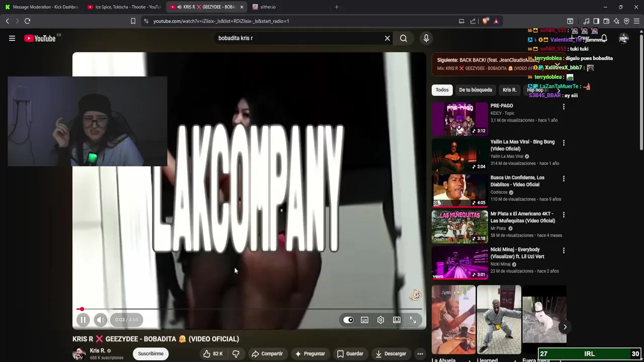
Task: Open Brave Wallet icon
Action: tap(606, 21)
